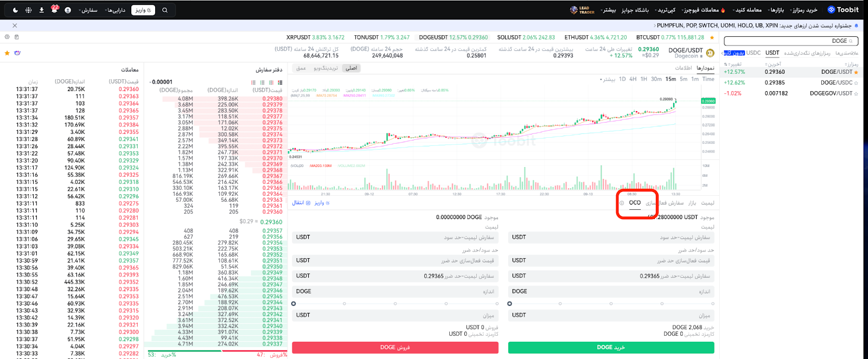
Task: Select the USDC market tab
Action: click(754, 53)
